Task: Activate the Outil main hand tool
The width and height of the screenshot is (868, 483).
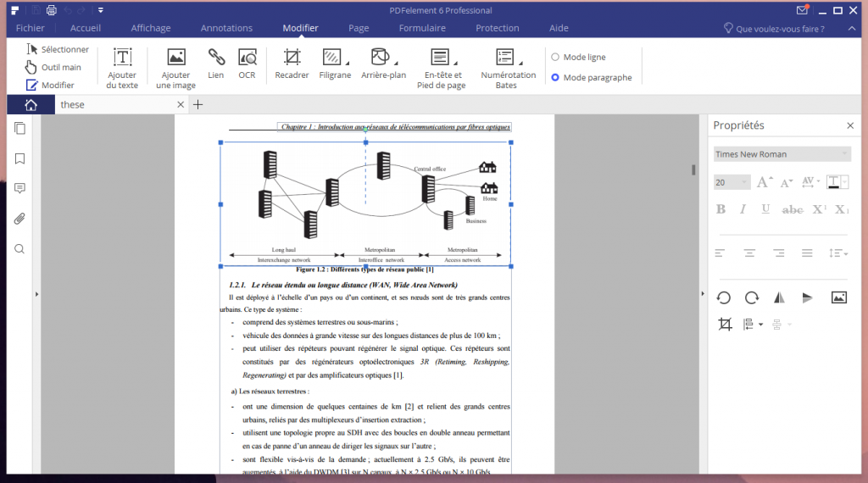Action: pyautogui.click(x=53, y=67)
